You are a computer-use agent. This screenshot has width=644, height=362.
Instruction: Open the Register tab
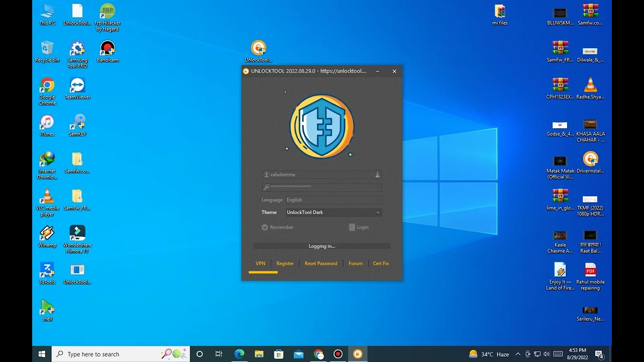[285, 263]
